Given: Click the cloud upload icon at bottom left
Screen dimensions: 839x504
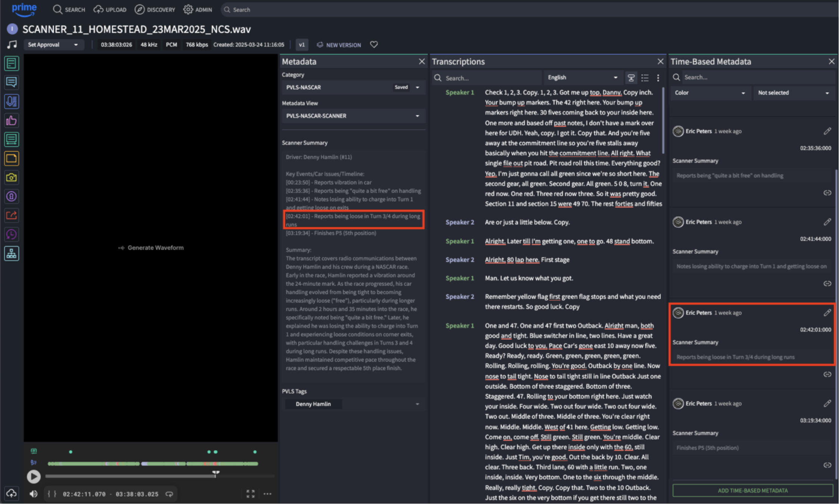Looking at the screenshot, I should [x=11, y=493].
